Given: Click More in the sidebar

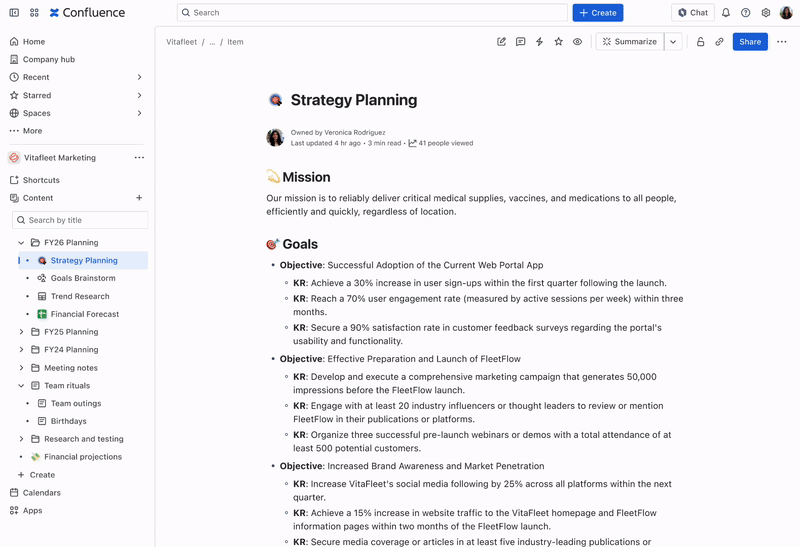Looking at the screenshot, I should pyautogui.click(x=32, y=131).
